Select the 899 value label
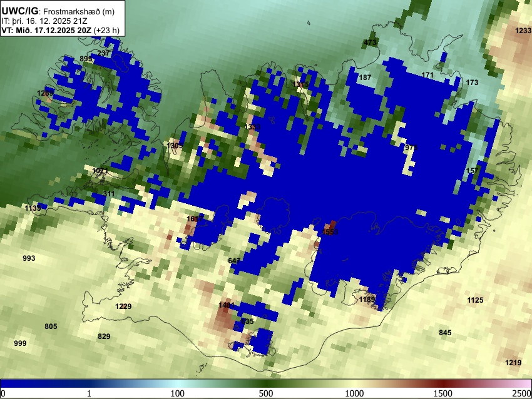532x399 pixels. click(86, 59)
